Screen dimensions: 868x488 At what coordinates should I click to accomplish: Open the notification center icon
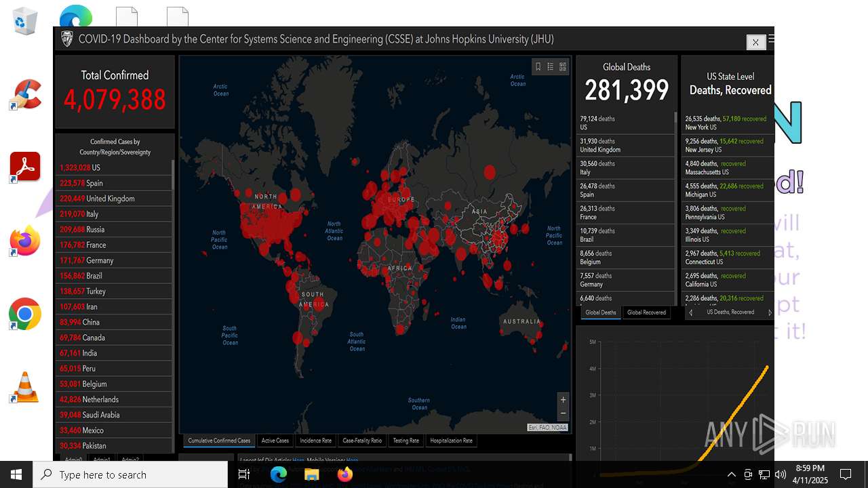846,474
